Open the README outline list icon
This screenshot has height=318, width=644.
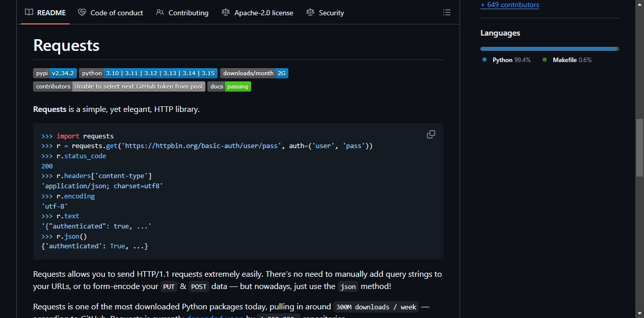point(447,12)
